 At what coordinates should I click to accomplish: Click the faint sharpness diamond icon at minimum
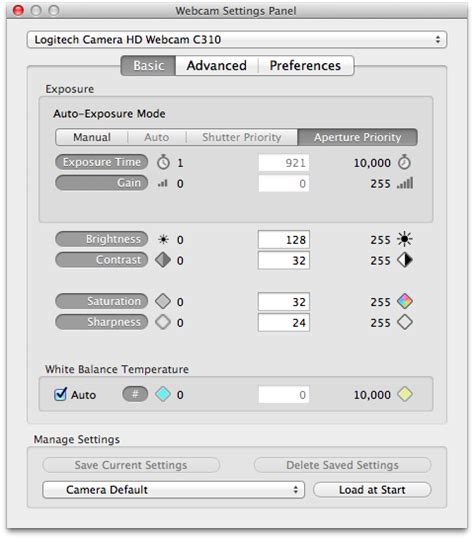click(163, 322)
